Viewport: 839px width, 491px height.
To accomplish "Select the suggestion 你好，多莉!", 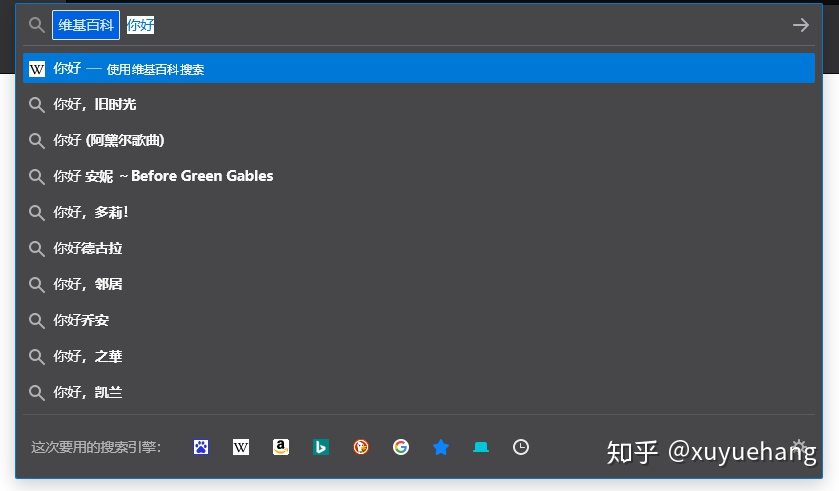I will pyautogui.click(x=419, y=212).
